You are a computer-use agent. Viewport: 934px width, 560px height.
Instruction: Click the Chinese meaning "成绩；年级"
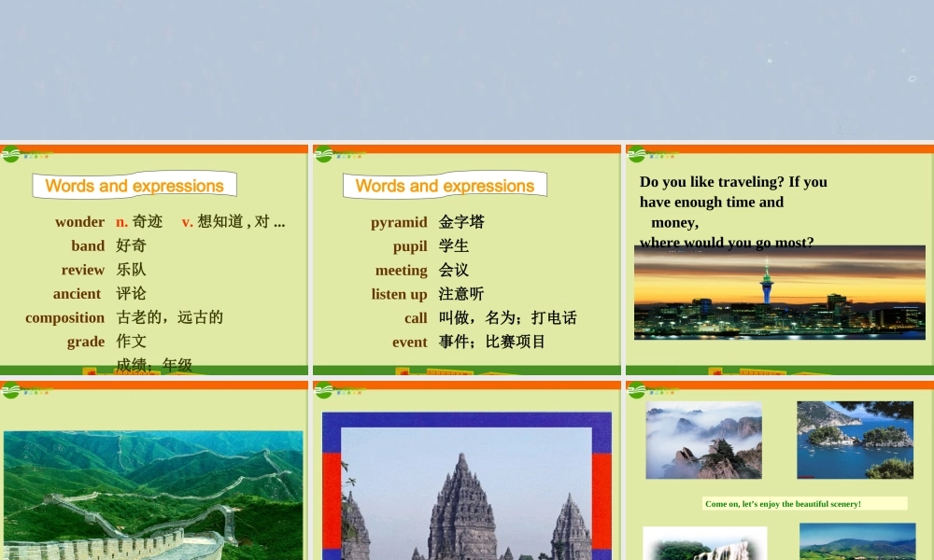coord(154,365)
